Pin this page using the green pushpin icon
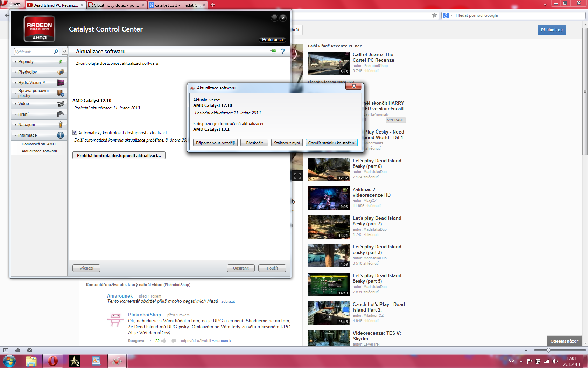 273,51
